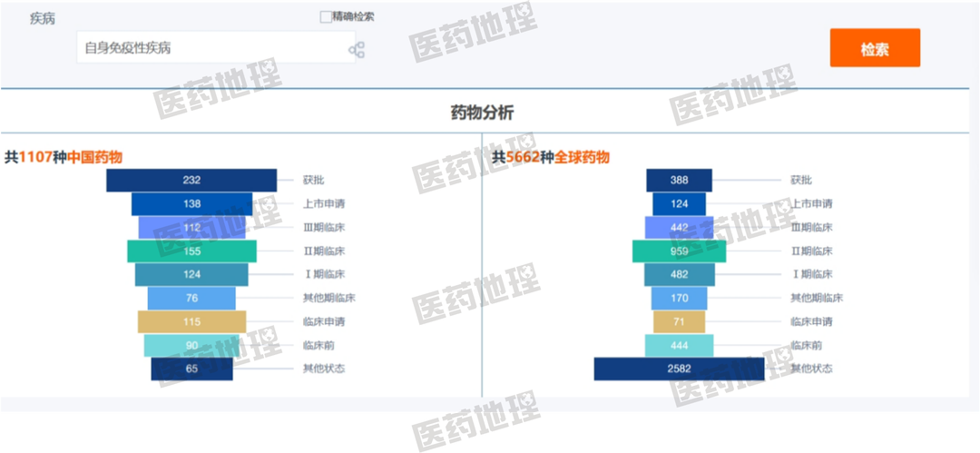Toggle the 精确检索 checkbox
The image size is (980, 453).
coord(327,16)
